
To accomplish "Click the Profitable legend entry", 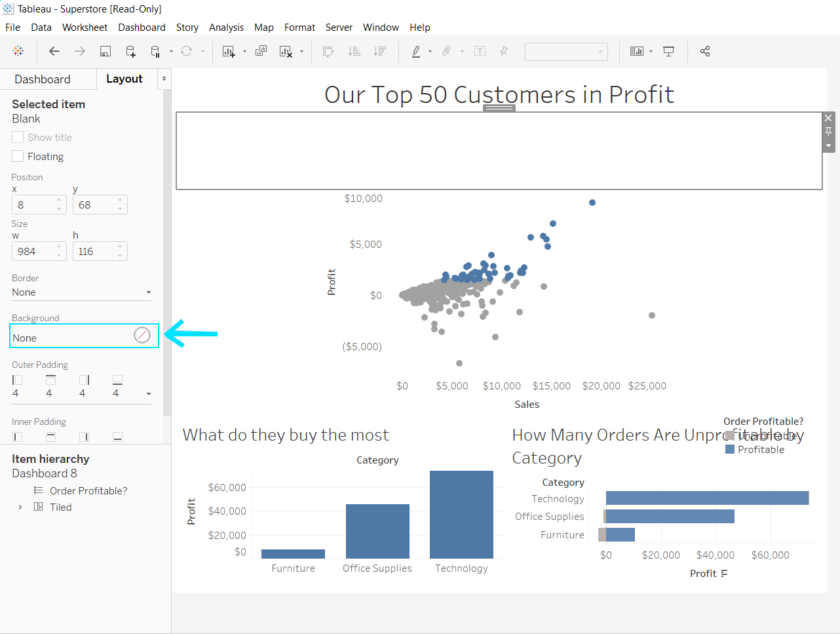I will (x=755, y=449).
